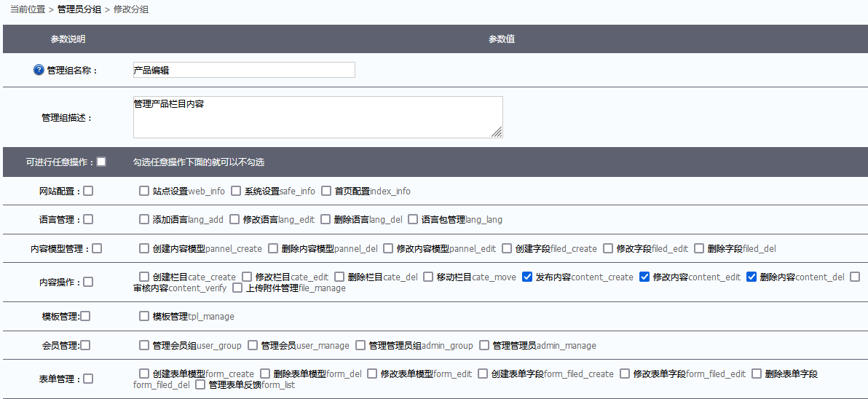The image size is (868, 399).
Task: Enable 模板管理 tpl_manage checkbox
Action: pyautogui.click(x=144, y=317)
